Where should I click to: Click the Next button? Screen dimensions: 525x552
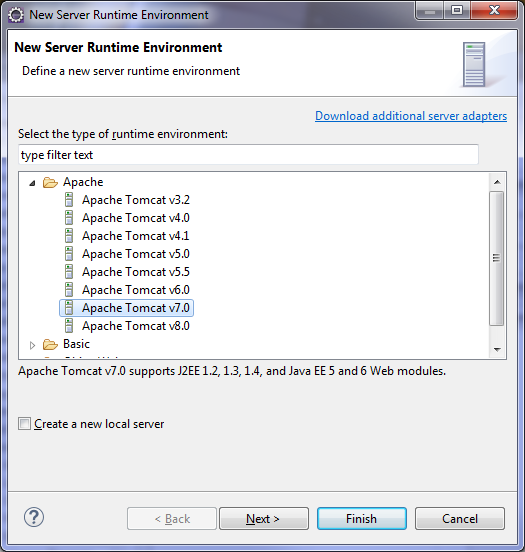pos(264,519)
